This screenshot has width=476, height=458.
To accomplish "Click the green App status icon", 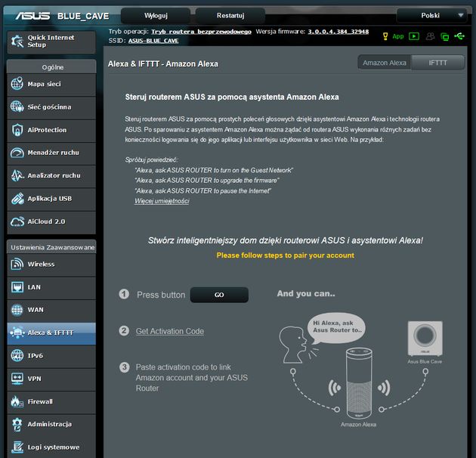I will [398, 36].
